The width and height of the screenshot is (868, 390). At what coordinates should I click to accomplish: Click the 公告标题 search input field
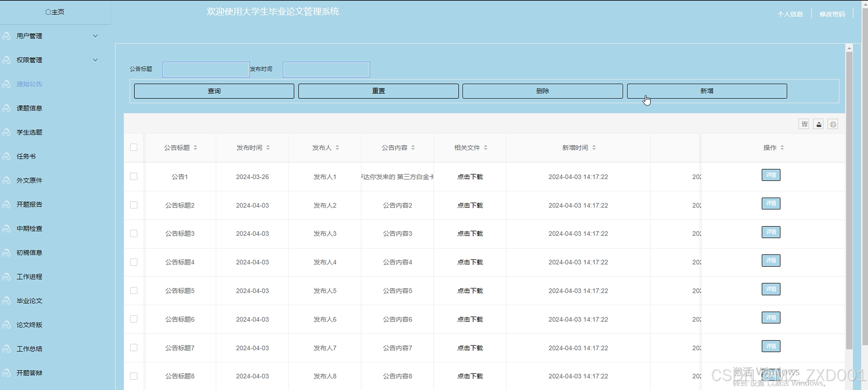coord(206,69)
